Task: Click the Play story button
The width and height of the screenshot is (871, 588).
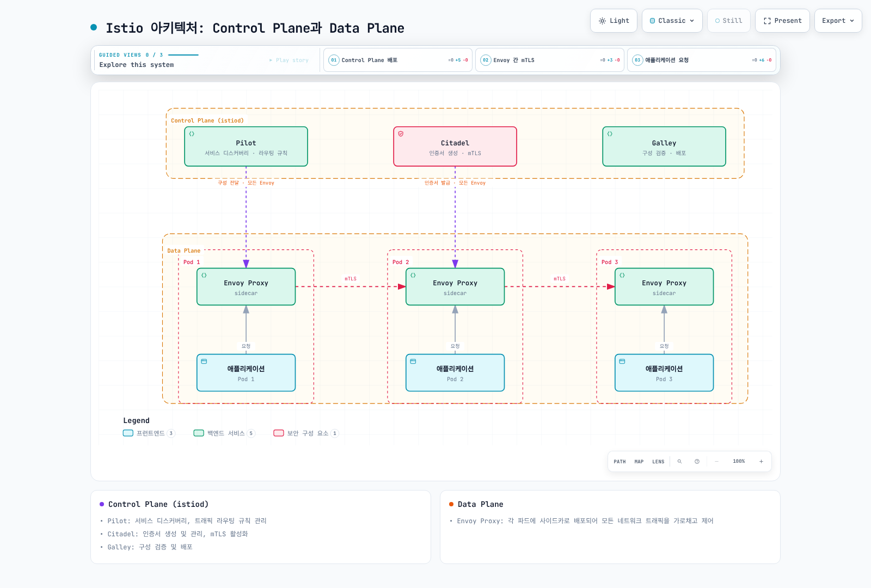Action: point(289,60)
